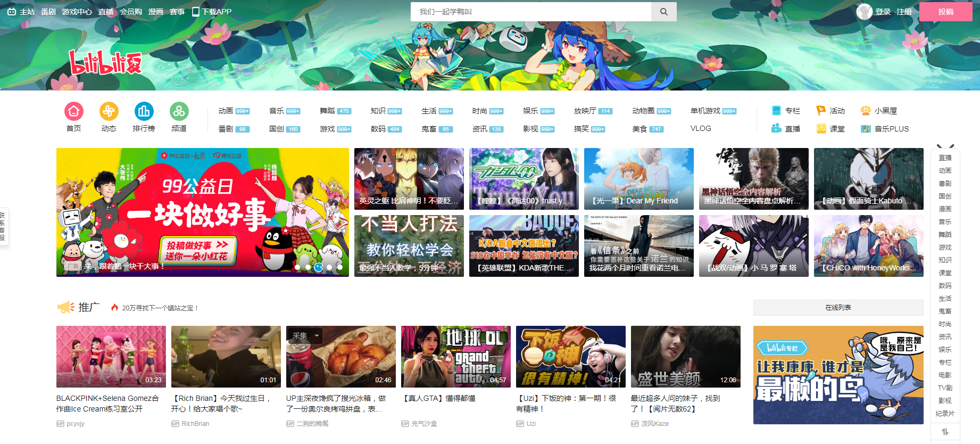The image size is (980, 444).
Task: Open the 下饭的神 Uzi video thumbnail
Action: click(571, 357)
